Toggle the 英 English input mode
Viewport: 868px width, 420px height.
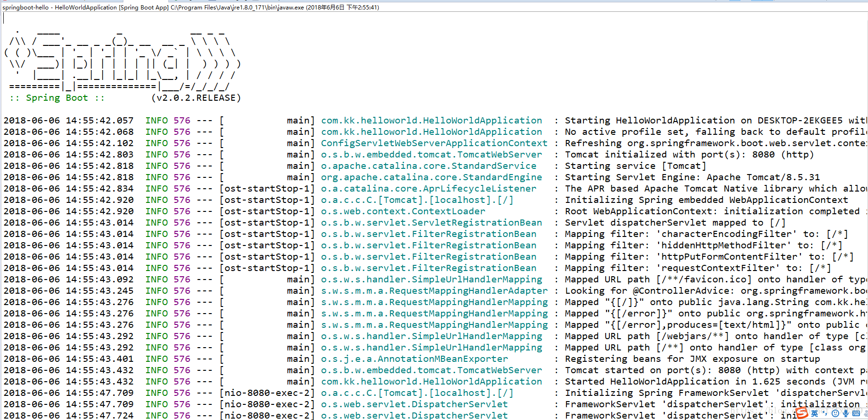click(x=815, y=413)
